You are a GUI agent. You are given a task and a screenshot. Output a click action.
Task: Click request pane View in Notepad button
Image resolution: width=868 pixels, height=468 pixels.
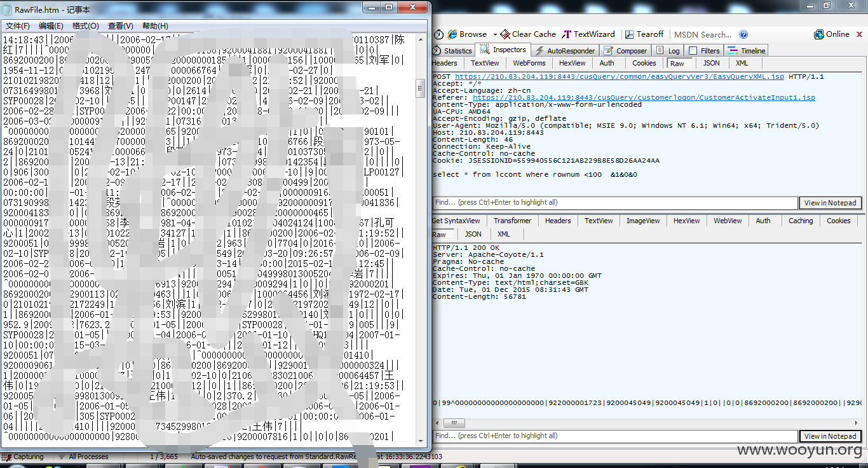(830, 203)
